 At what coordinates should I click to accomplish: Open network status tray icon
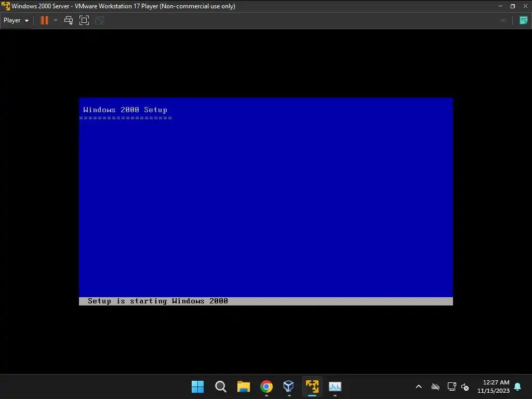451,387
